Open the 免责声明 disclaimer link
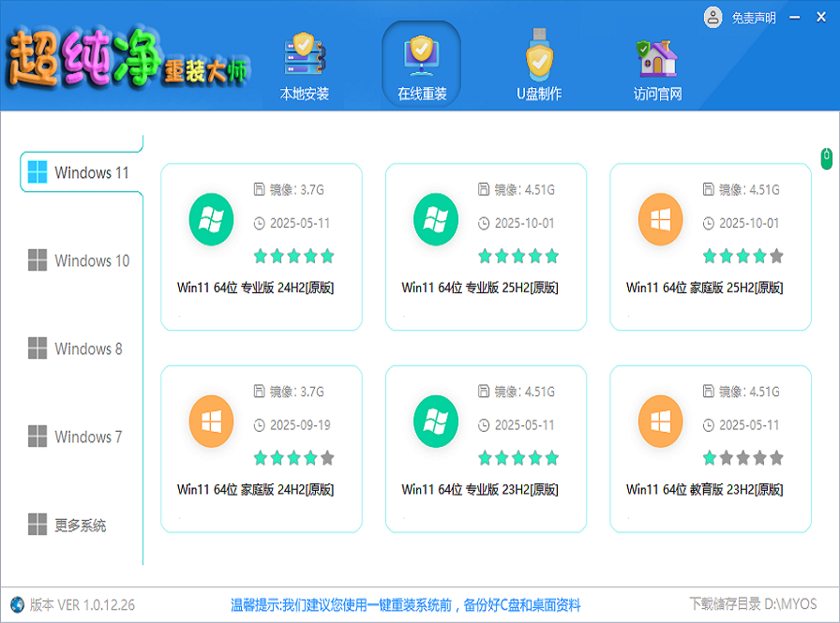The image size is (840, 623). 753,18
